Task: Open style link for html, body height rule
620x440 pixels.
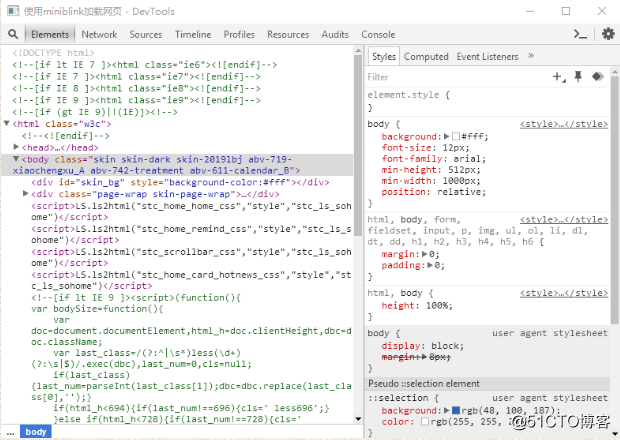Action: 564,293
